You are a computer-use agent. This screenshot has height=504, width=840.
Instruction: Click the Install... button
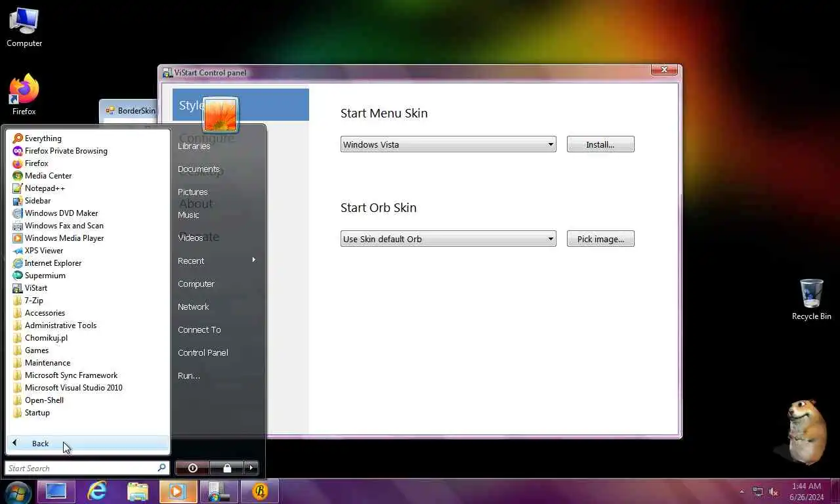(600, 144)
